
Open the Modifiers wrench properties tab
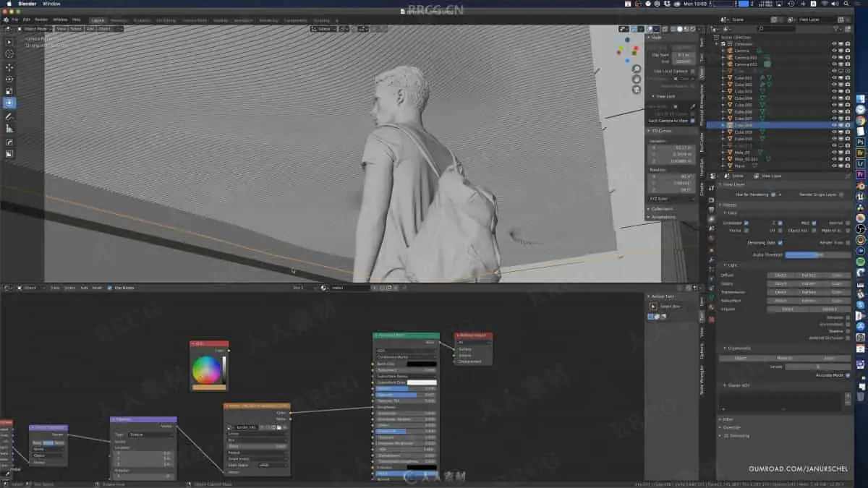(x=711, y=259)
